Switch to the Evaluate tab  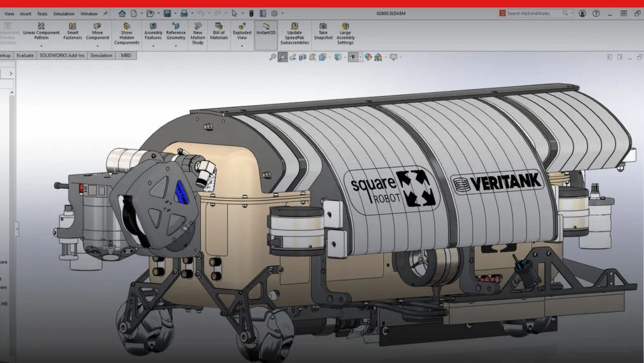[x=25, y=55]
